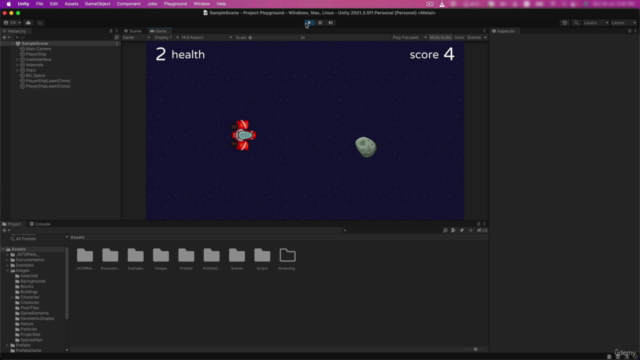The height and width of the screenshot is (360, 640).
Task: Create asset with Project plus button
Action: 6,231
